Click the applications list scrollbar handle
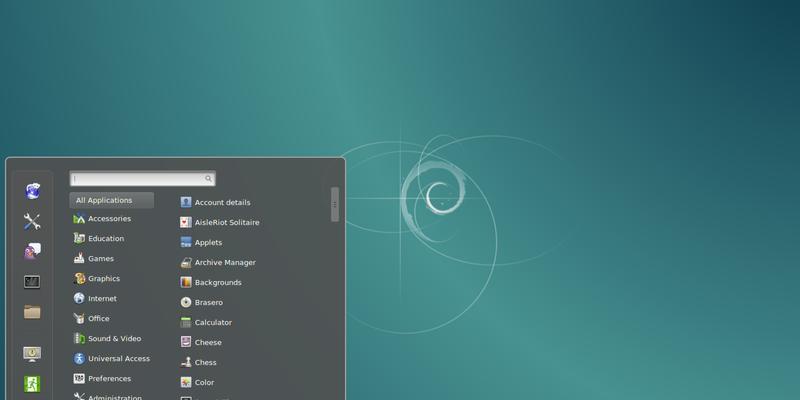 [335, 204]
